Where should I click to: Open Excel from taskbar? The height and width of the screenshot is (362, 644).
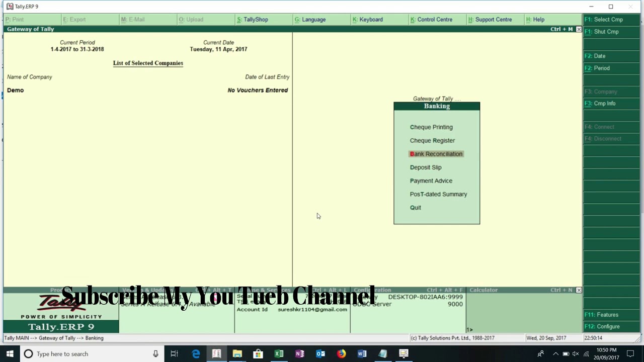tap(279, 354)
